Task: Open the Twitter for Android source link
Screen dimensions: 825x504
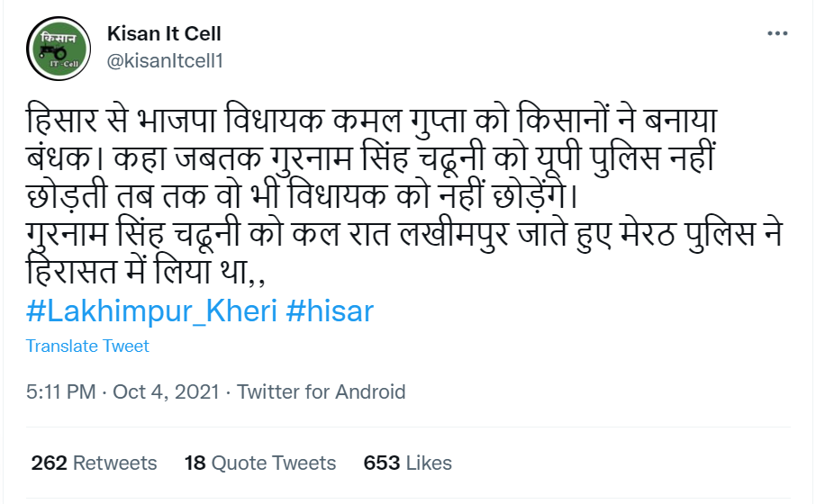Action: tap(322, 392)
